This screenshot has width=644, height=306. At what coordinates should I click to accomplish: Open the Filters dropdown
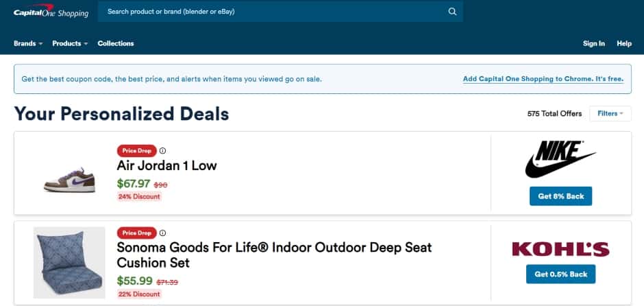610,113
